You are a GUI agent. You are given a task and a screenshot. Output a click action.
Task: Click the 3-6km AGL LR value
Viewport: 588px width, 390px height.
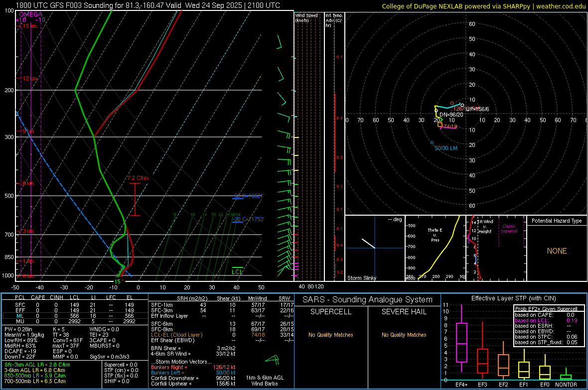tap(34, 370)
